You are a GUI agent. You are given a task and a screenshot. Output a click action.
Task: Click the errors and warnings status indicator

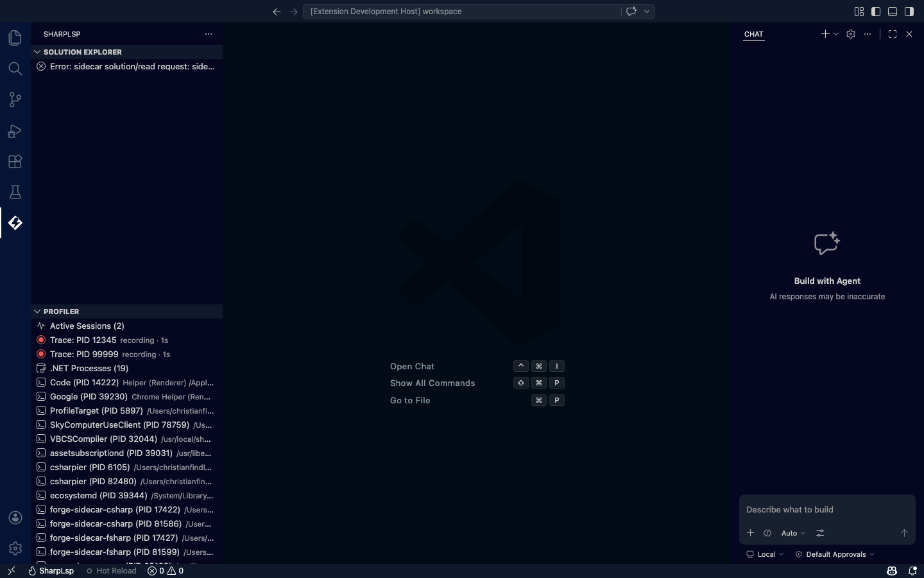coord(166,570)
